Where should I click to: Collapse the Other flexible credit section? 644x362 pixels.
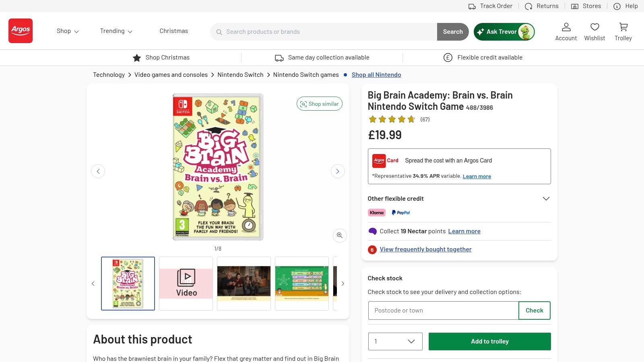[x=546, y=198]
